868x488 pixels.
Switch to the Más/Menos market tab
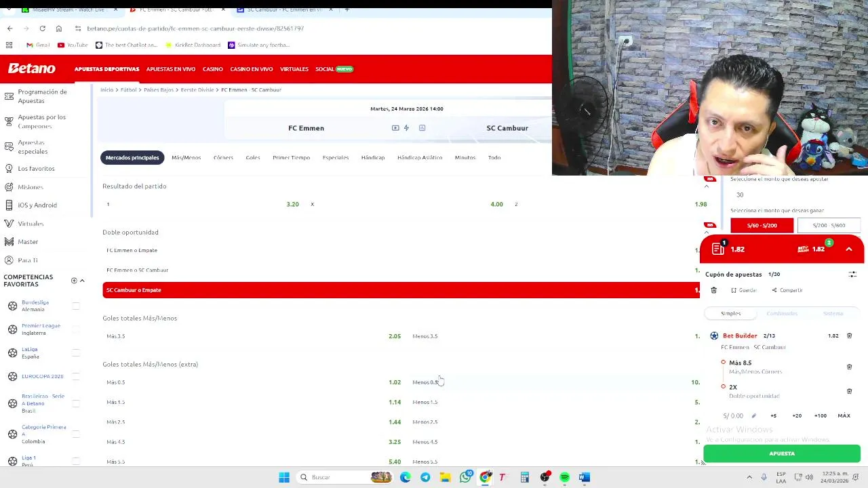click(186, 157)
